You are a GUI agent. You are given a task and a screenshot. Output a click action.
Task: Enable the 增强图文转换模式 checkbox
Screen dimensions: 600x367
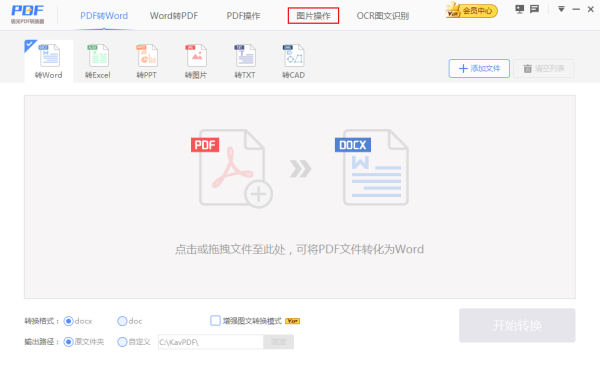[215, 321]
